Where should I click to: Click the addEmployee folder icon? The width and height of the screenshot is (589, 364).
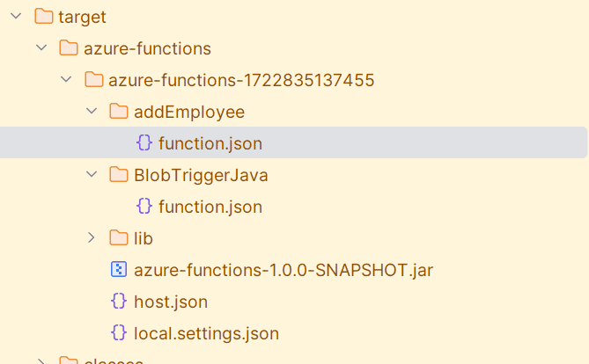click(119, 111)
